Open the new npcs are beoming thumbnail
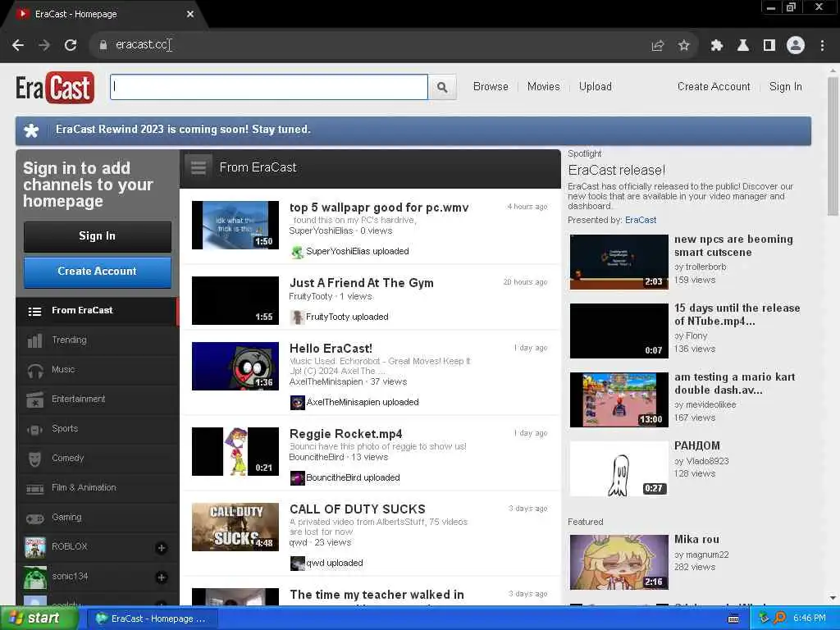This screenshot has width=840, height=630. pyautogui.click(x=619, y=262)
